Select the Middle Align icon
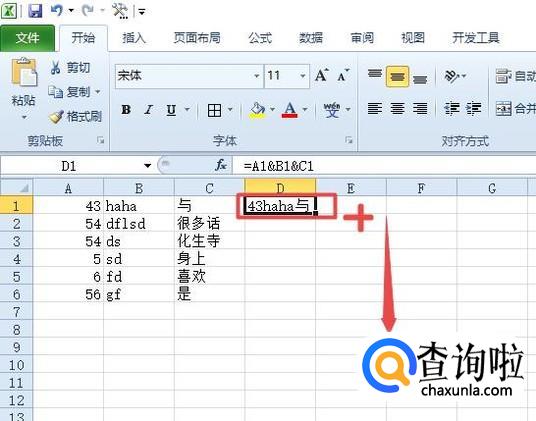The image size is (536, 421). [x=397, y=77]
